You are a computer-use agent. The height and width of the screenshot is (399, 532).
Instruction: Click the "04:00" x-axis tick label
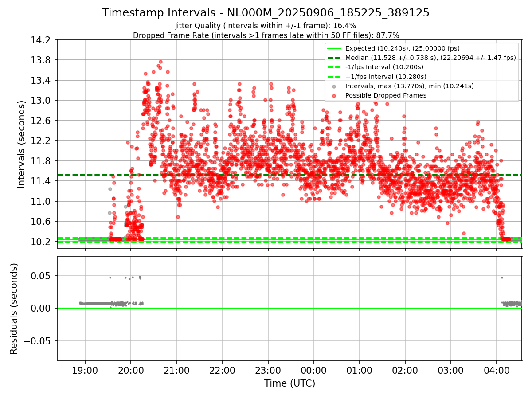pyautogui.click(x=497, y=370)
